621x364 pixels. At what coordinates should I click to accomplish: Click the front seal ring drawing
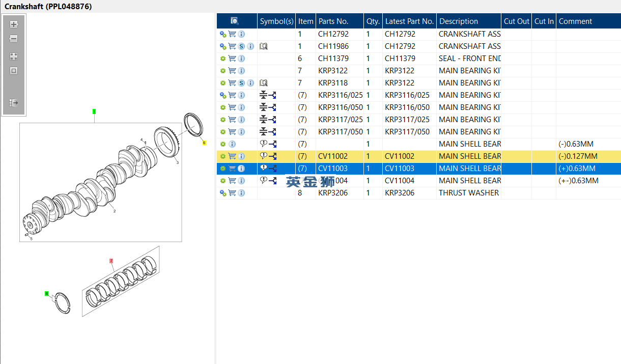pyautogui.click(x=193, y=124)
